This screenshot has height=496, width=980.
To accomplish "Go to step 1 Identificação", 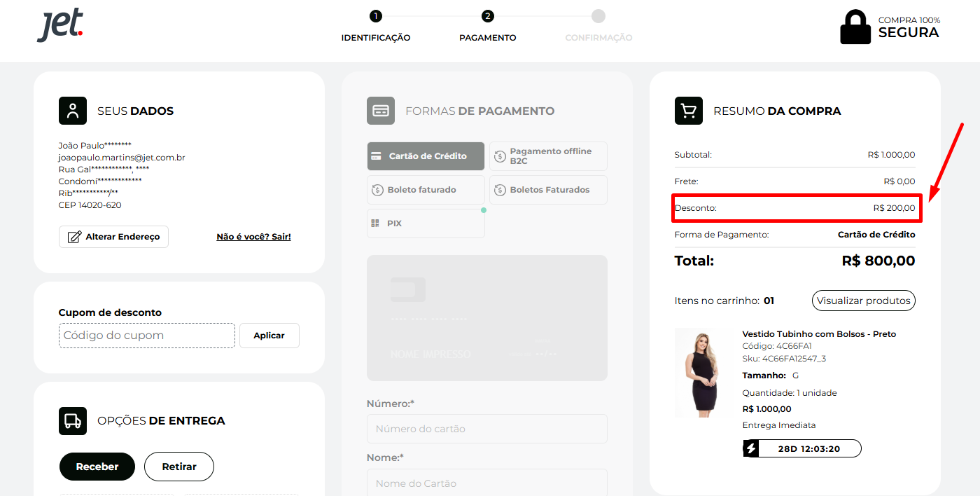I will coord(376,17).
